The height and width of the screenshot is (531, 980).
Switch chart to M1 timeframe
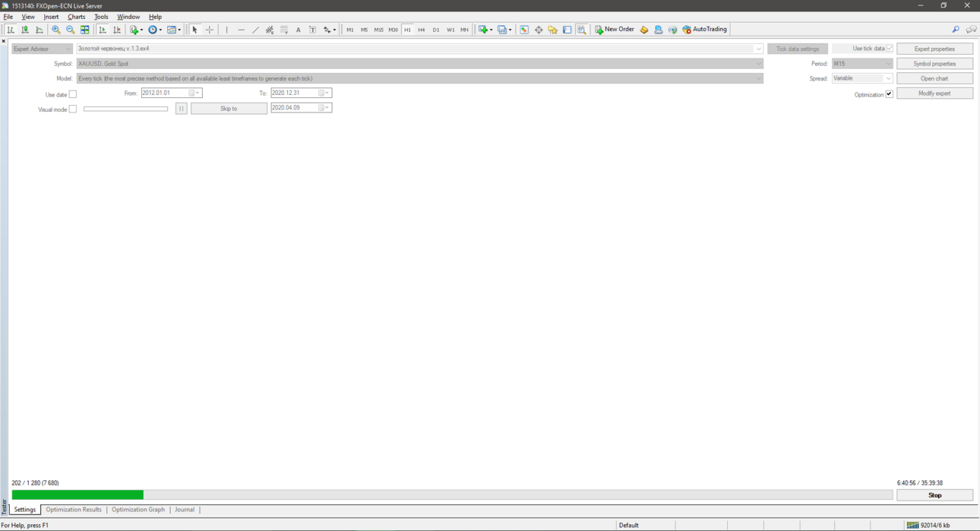pyautogui.click(x=350, y=30)
